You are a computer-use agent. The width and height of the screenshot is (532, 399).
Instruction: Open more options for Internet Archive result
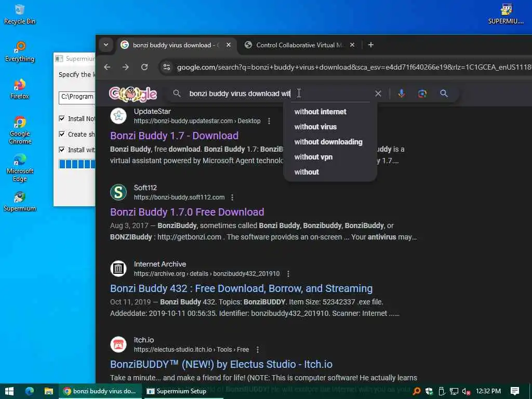point(288,273)
